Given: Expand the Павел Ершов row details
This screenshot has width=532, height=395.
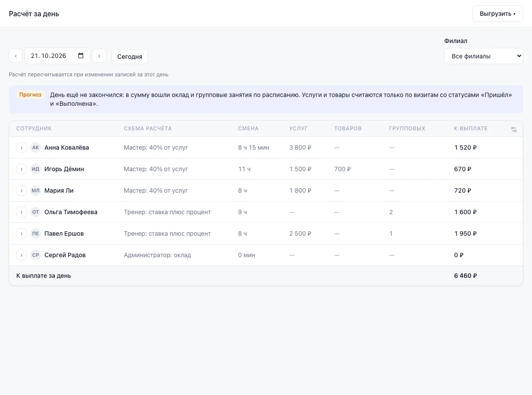Looking at the screenshot, I should [x=22, y=233].
